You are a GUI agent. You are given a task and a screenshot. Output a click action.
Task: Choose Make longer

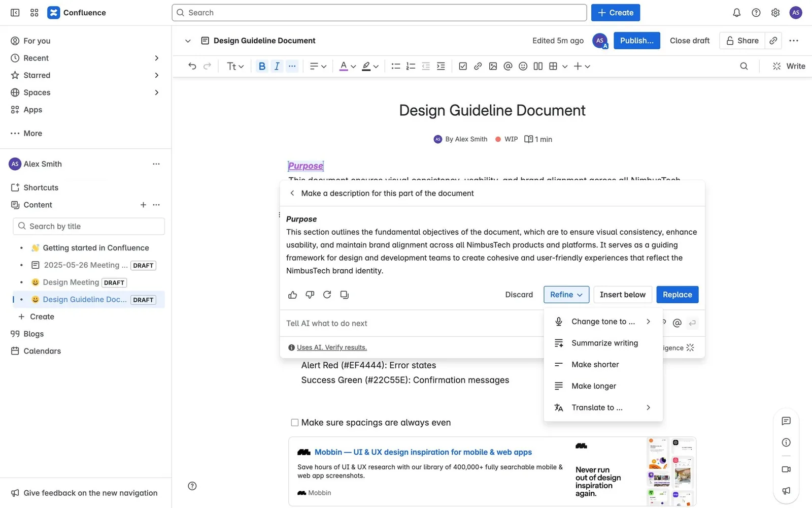(x=603, y=386)
